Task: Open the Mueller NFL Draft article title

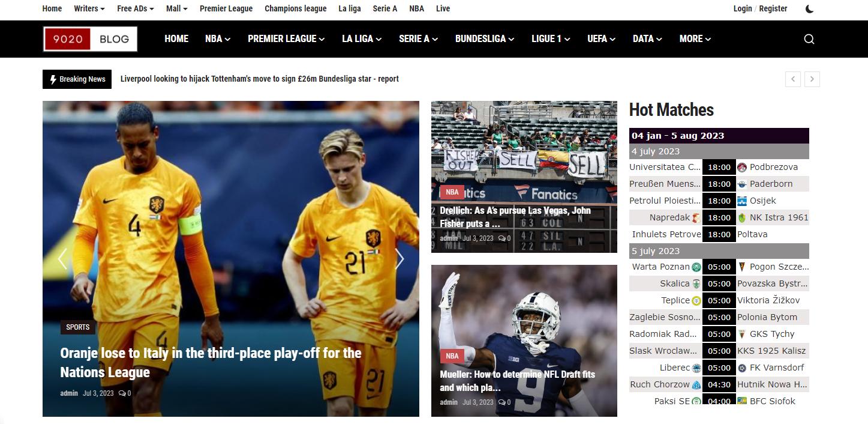Action: (518, 381)
